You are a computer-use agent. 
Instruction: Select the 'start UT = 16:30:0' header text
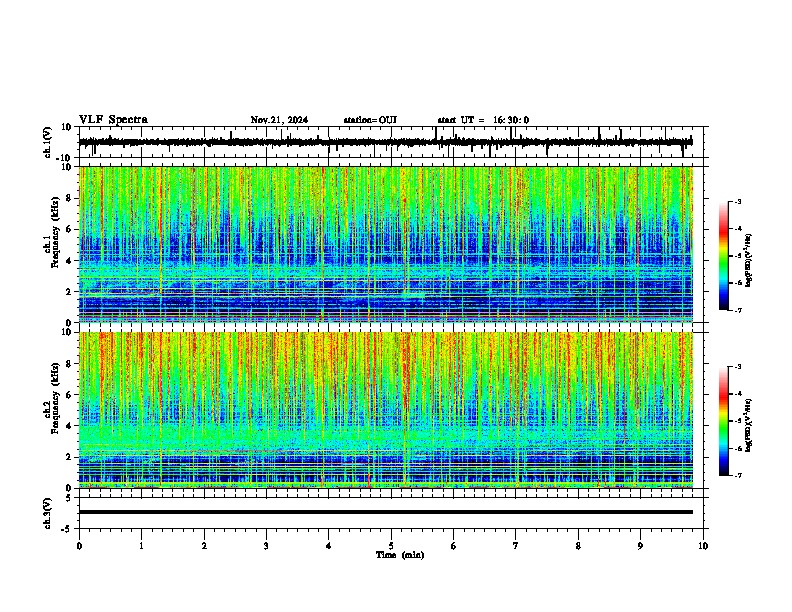(x=483, y=120)
